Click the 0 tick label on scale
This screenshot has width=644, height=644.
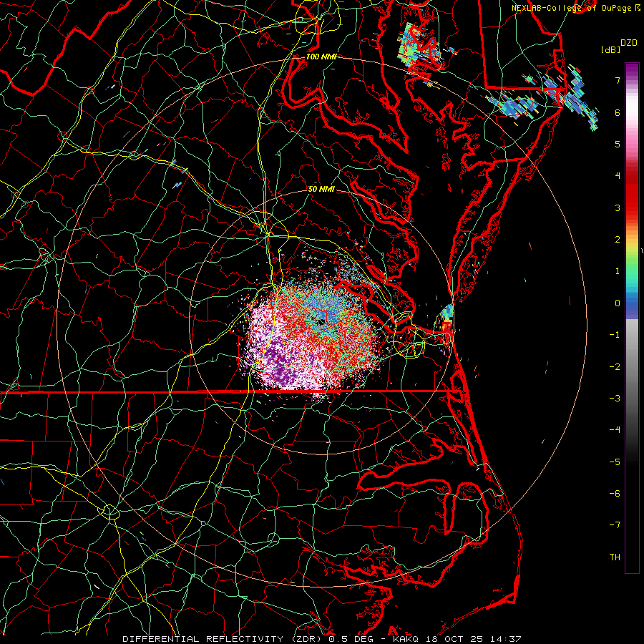618,303
